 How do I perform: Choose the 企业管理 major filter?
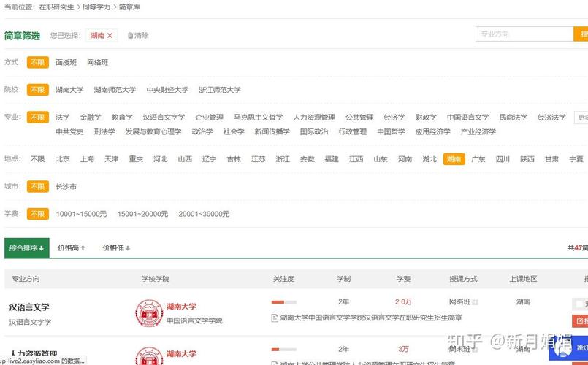(x=209, y=118)
